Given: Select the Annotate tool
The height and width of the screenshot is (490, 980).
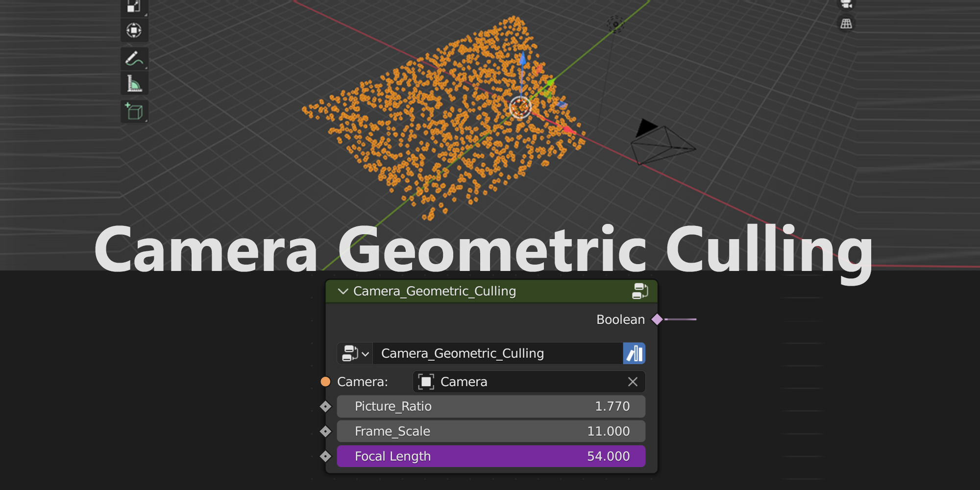Looking at the screenshot, I should click(x=134, y=59).
